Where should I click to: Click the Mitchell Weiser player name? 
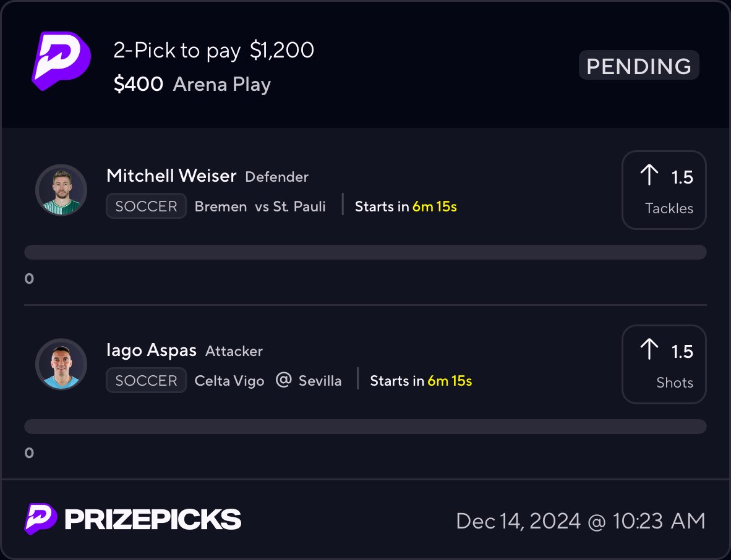(x=171, y=176)
